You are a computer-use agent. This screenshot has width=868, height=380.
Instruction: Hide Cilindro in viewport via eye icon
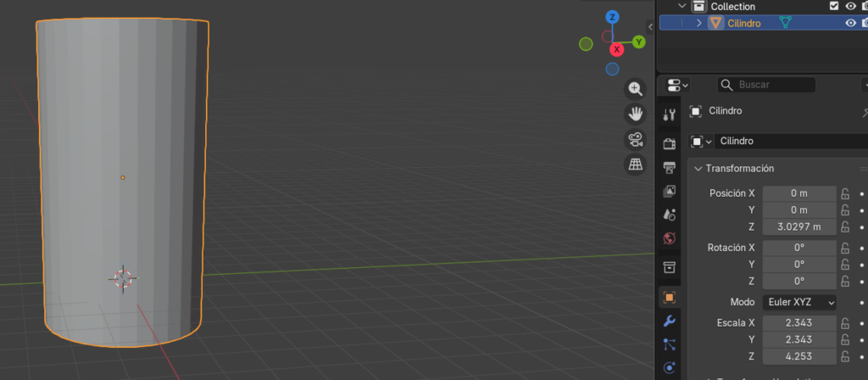pyautogui.click(x=851, y=23)
